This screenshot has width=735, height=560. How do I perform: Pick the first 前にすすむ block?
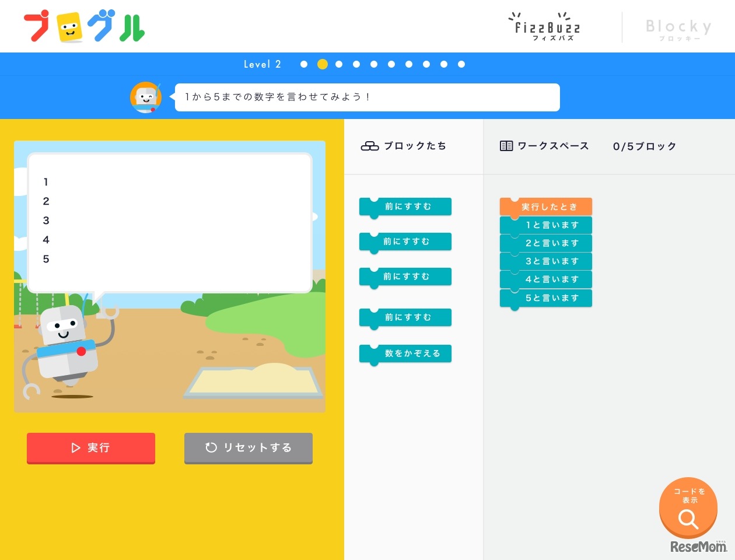(x=406, y=206)
